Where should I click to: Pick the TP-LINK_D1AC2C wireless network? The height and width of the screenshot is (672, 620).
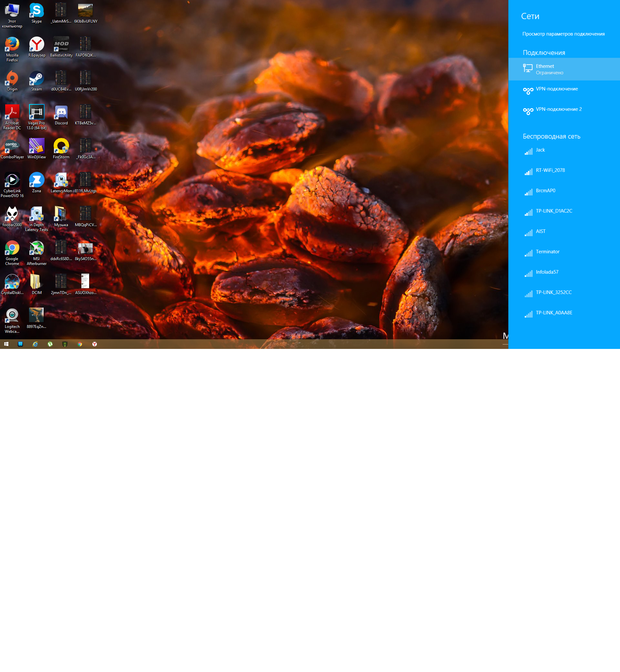554,211
